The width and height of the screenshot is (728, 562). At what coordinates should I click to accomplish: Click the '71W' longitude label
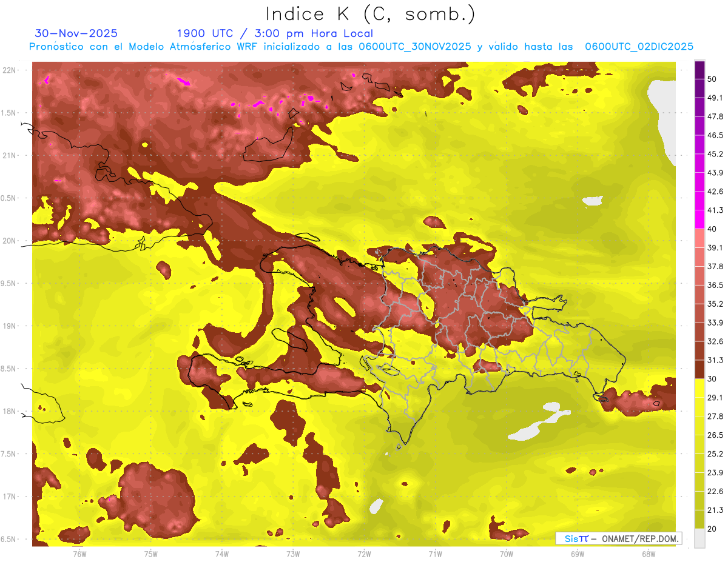click(x=435, y=554)
